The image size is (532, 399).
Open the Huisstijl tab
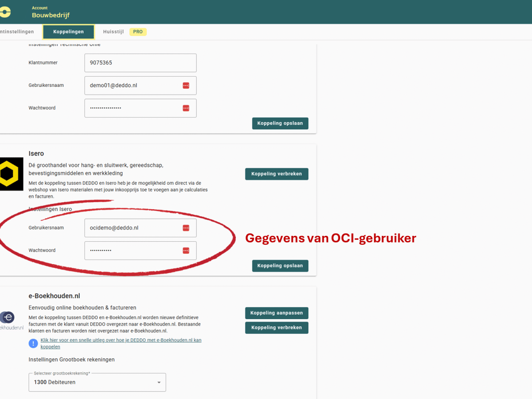[113, 32]
